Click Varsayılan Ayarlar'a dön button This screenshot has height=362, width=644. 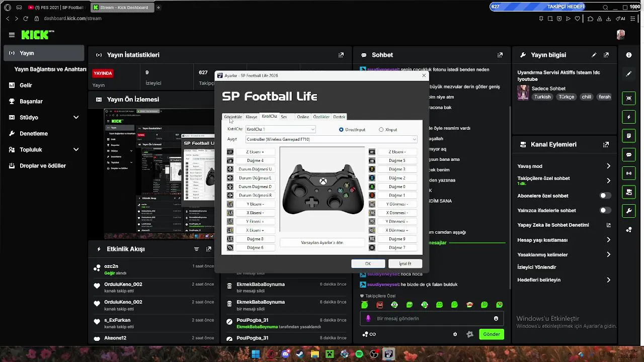[322, 242]
